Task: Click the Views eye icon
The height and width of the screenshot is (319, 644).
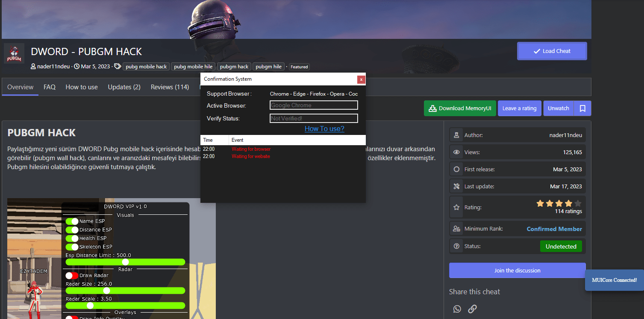Action: coord(456,152)
